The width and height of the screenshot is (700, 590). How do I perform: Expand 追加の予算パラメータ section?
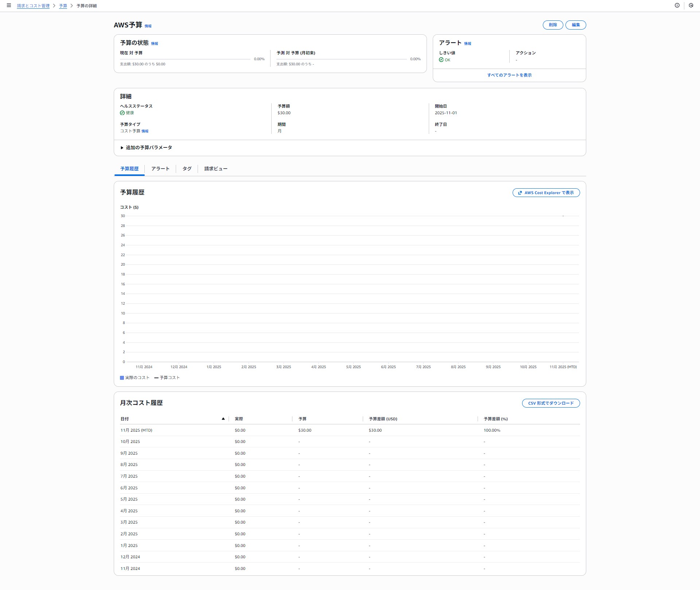pyautogui.click(x=122, y=148)
